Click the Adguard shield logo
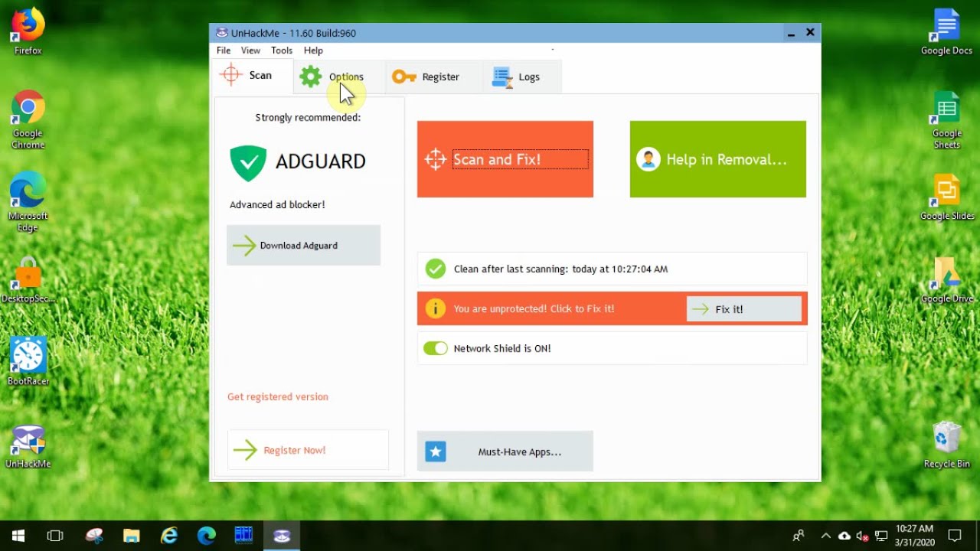The width and height of the screenshot is (980, 551). click(248, 163)
